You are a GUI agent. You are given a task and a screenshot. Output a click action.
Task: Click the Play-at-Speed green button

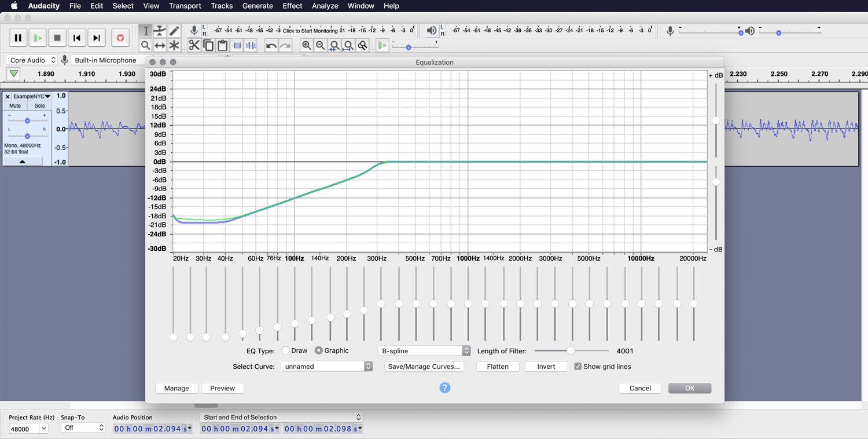point(382,45)
